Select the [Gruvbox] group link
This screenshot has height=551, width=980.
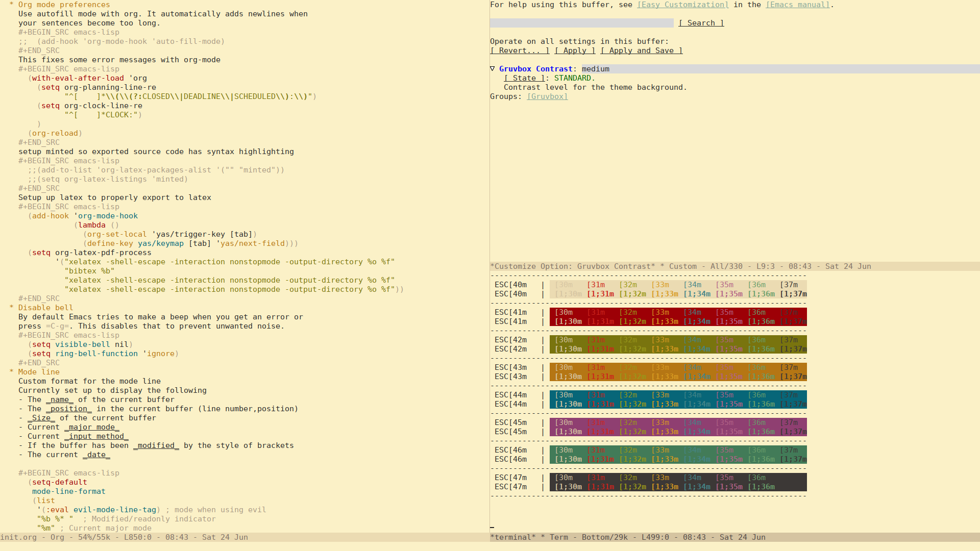[x=547, y=96]
